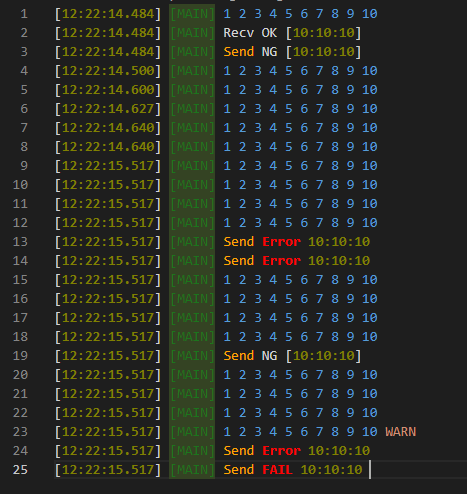Click 'OK' on line 2
The height and width of the screenshot is (494, 467).
coord(269,33)
